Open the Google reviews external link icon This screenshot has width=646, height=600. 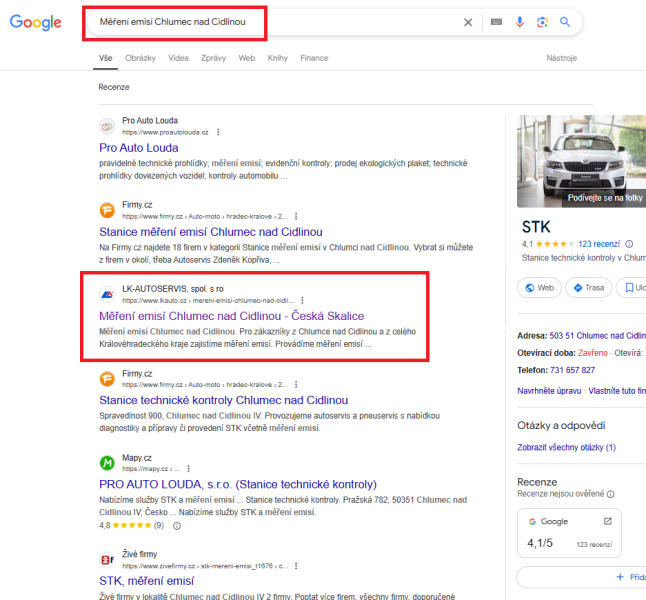pyautogui.click(x=607, y=521)
